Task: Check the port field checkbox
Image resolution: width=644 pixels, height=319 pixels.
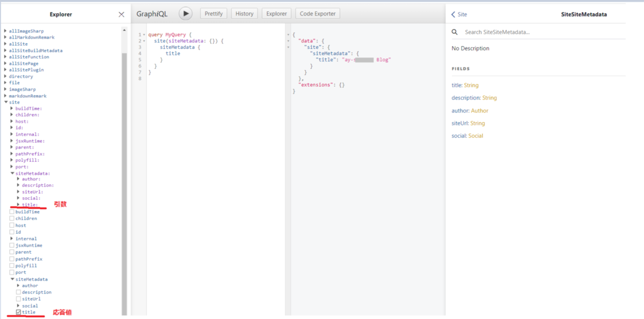Action: pos(12,272)
